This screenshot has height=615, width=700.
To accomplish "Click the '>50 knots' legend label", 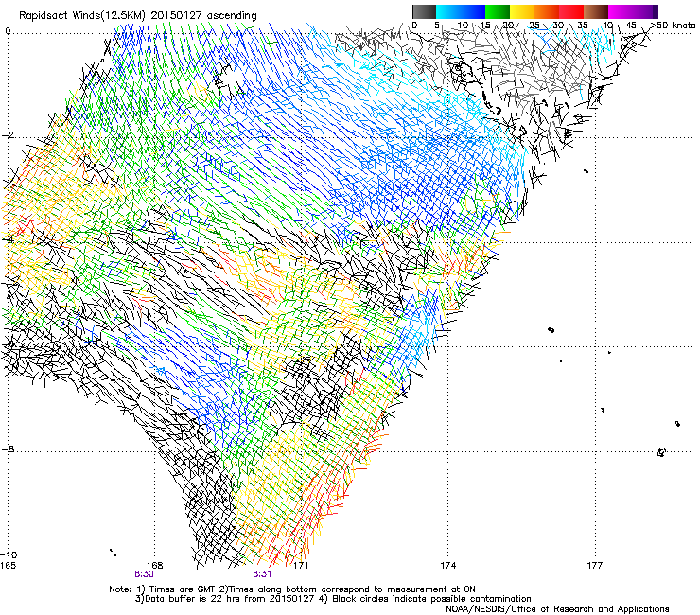I will (x=673, y=25).
